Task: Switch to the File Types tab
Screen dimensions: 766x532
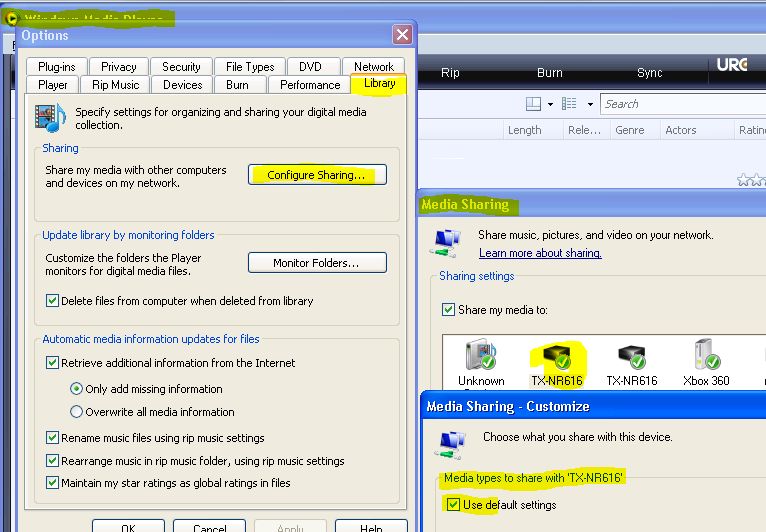Action: pyautogui.click(x=250, y=66)
